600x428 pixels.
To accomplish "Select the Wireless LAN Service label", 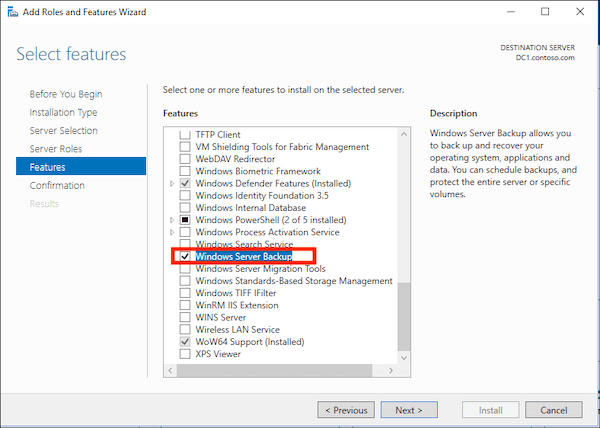I will coord(237,330).
